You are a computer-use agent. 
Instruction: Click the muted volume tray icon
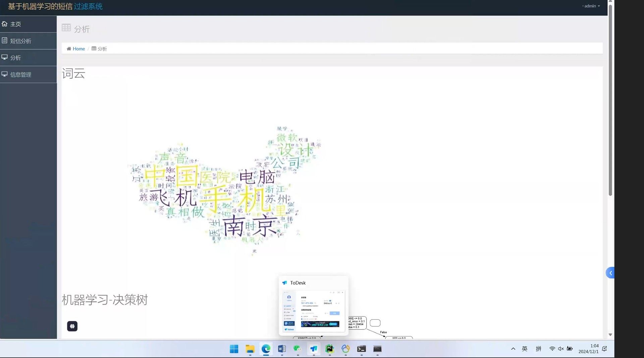(561, 349)
